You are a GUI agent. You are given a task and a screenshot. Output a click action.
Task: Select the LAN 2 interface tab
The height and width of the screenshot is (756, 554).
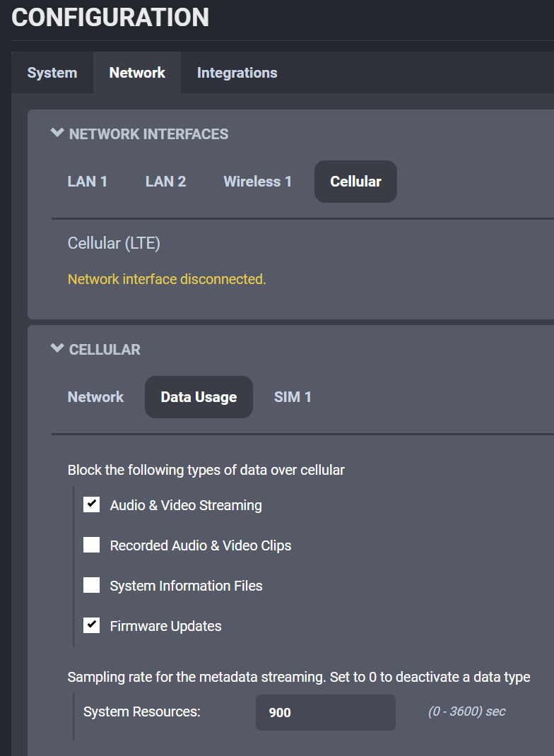tap(165, 182)
